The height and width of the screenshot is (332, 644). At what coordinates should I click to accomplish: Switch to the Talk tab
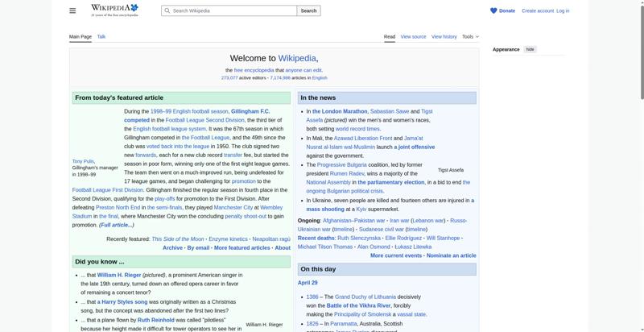[101, 36]
